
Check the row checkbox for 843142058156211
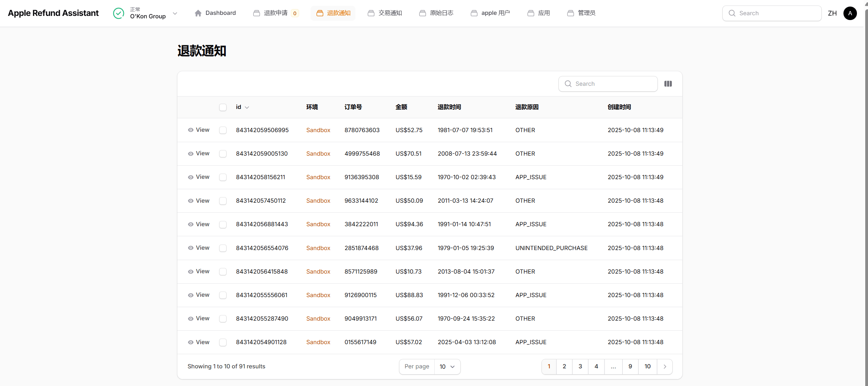pos(223,177)
